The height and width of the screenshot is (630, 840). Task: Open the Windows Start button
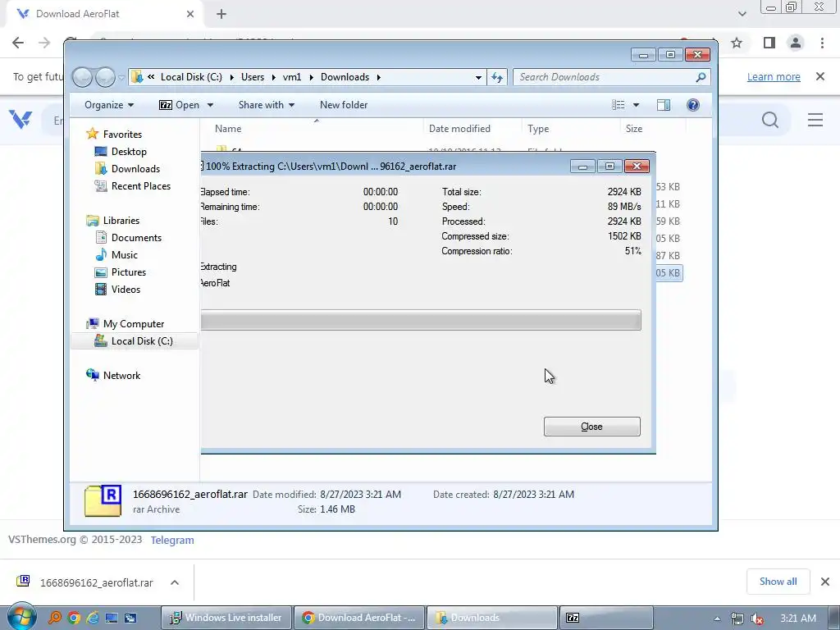(21, 617)
